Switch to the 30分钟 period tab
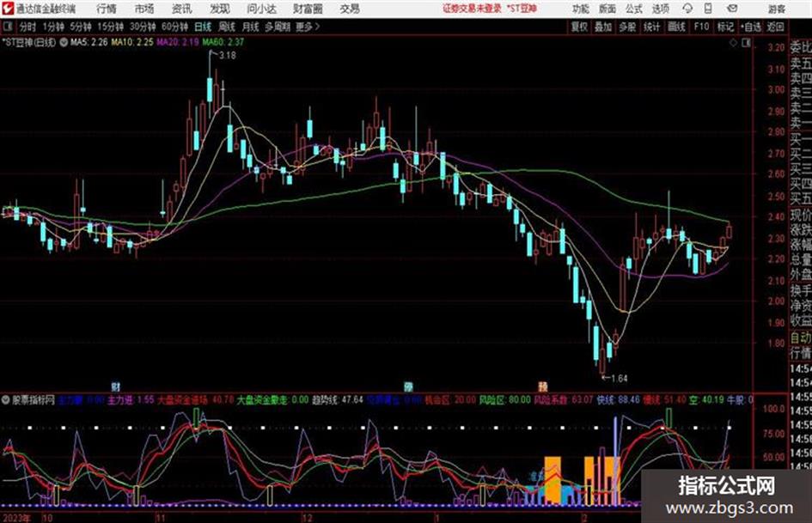Viewport: 812px width, 523px height. (x=143, y=27)
